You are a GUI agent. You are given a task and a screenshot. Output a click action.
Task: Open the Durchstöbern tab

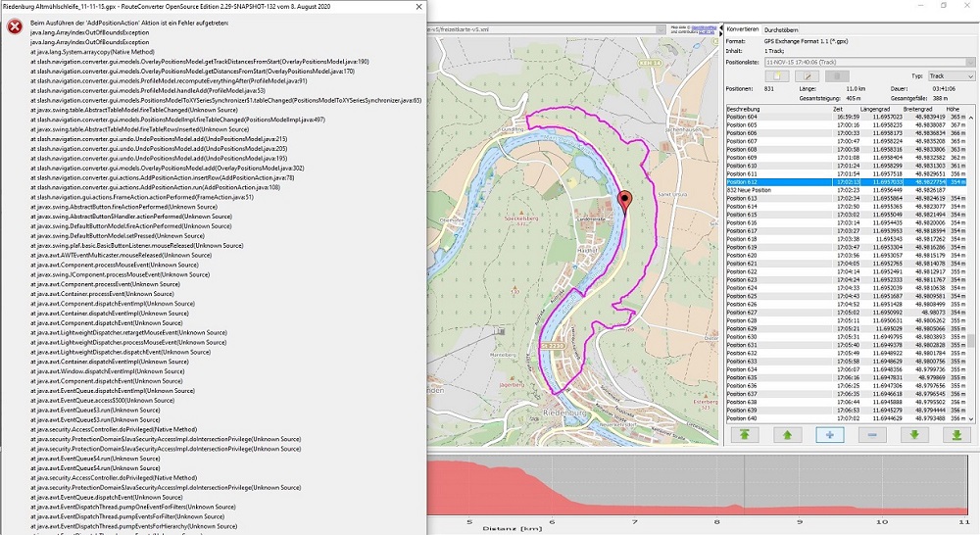coord(781,30)
